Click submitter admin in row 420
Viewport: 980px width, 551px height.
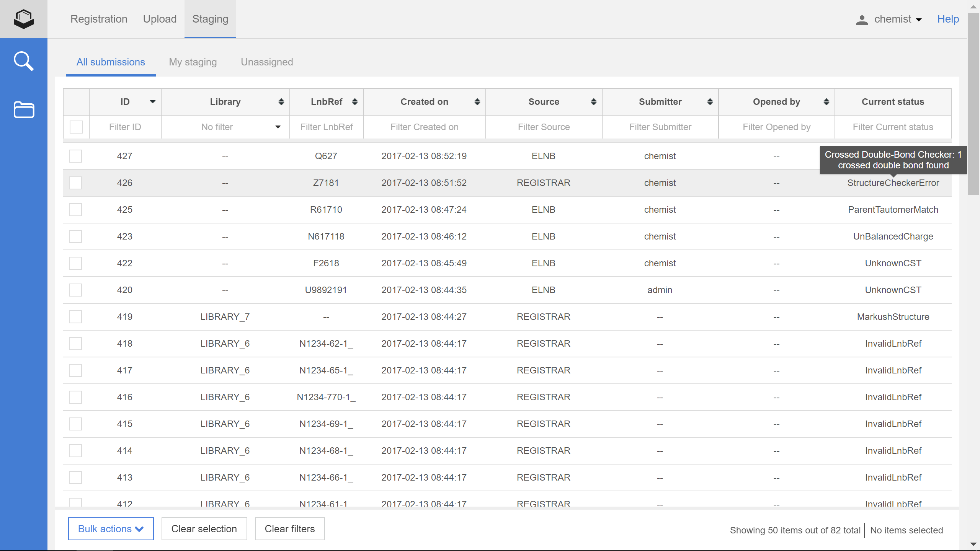pos(660,290)
